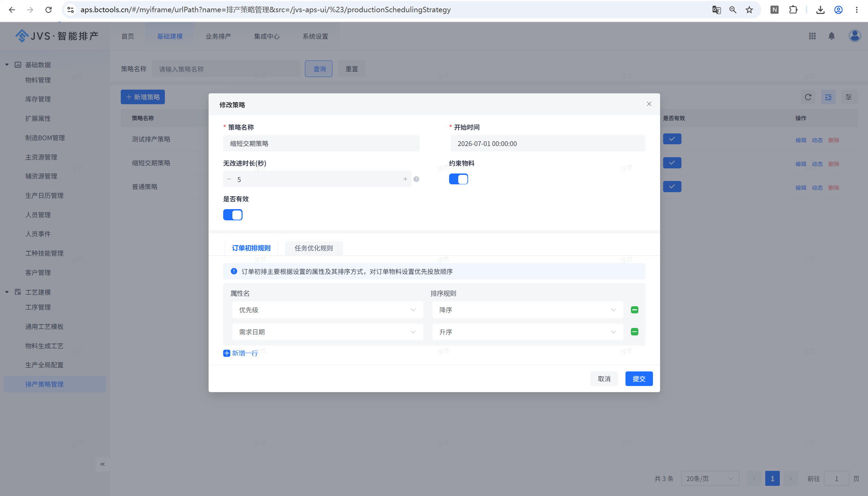Open the 优先级 attribute dropdown
Image resolution: width=868 pixels, height=496 pixels.
click(328, 310)
